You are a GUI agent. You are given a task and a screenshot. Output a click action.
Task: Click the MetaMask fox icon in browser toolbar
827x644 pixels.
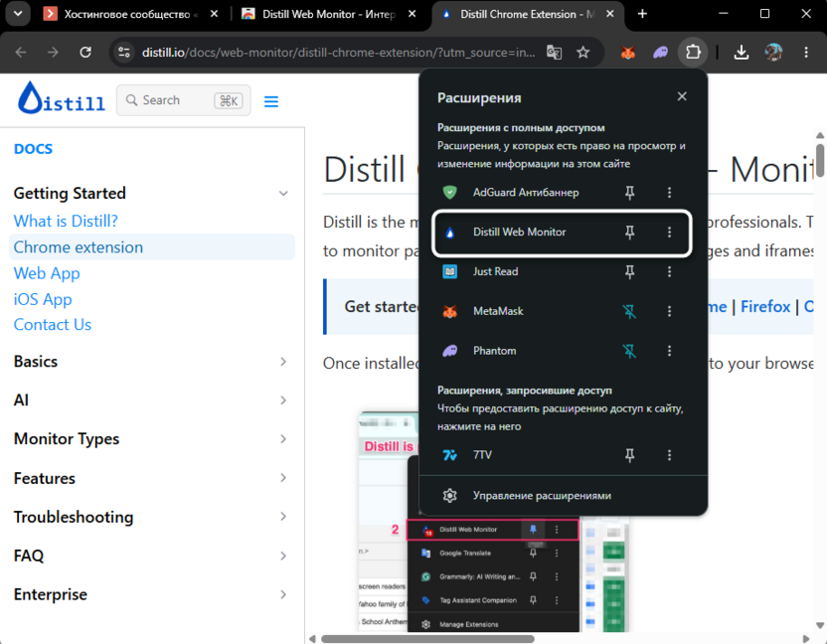tap(627, 52)
